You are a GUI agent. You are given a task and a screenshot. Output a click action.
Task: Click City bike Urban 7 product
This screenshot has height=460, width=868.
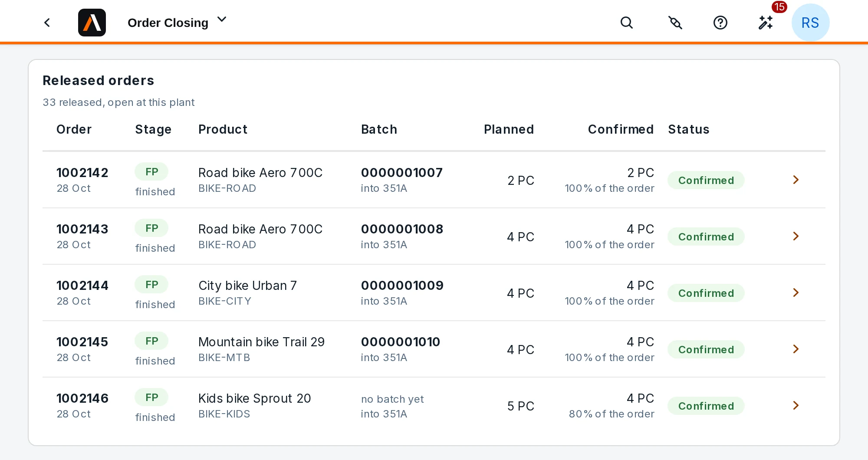[x=248, y=286]
